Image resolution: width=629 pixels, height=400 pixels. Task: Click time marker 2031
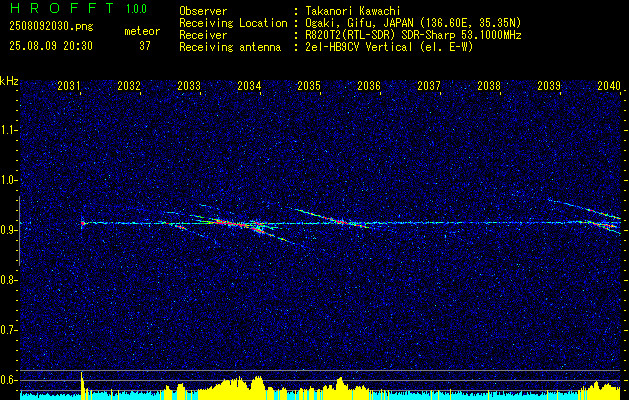(69, 86)
